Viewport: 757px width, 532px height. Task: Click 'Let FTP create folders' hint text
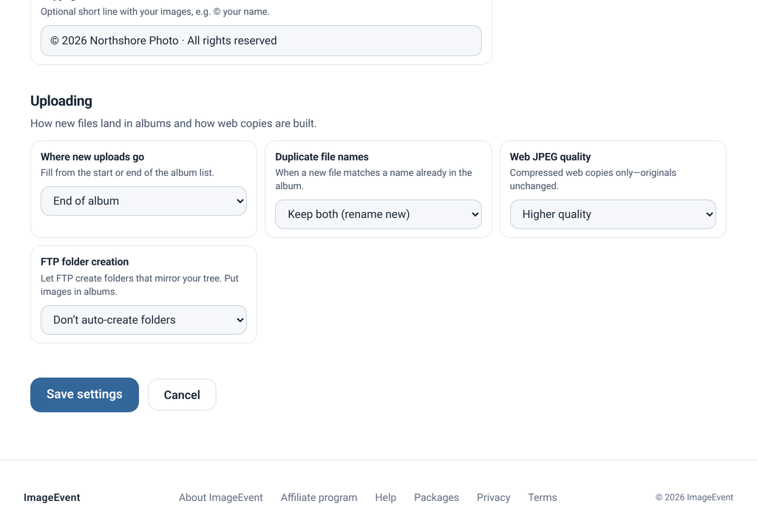pos(140,284)
